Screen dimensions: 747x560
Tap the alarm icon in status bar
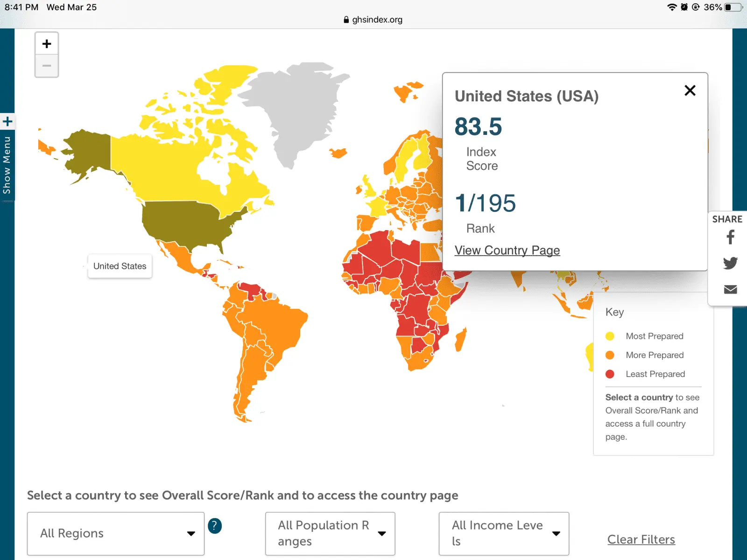(684, 7)
